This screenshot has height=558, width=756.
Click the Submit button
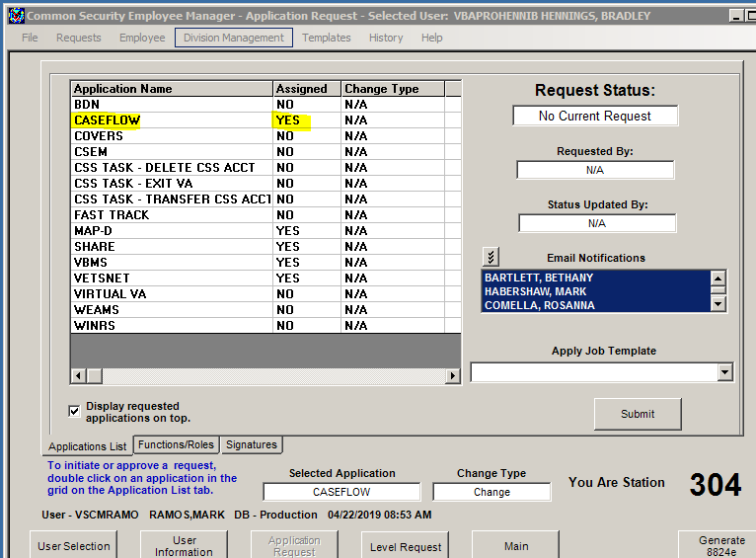pyautogui.click(x=638, y=414)
